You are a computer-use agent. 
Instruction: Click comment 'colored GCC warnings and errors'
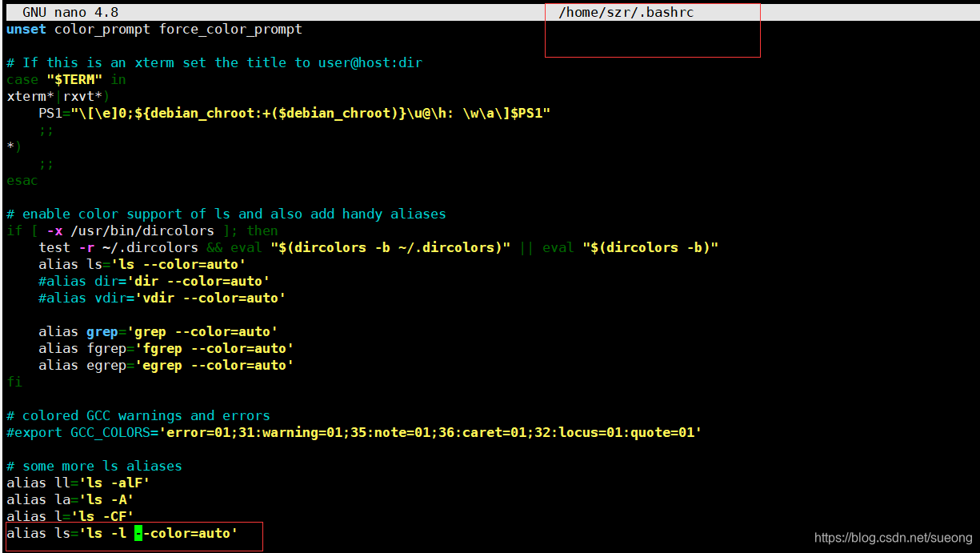point(138,415)
